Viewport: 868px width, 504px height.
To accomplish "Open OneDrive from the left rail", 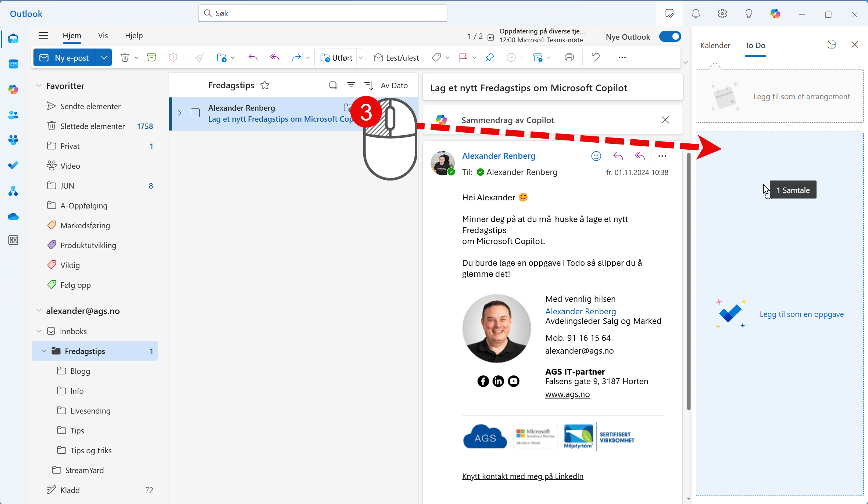I will coord(13,216).
